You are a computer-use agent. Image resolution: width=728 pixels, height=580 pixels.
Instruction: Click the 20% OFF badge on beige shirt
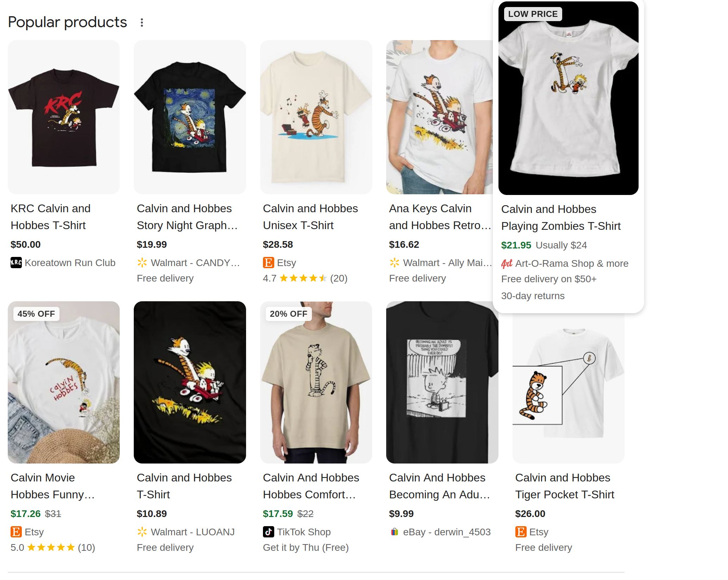click(x=288, y=314)
